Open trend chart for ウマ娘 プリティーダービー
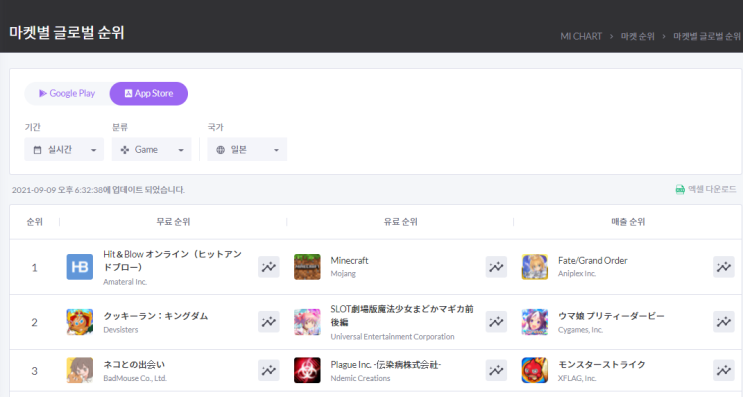This screenshot has width=743, height=397. point(724,322)
